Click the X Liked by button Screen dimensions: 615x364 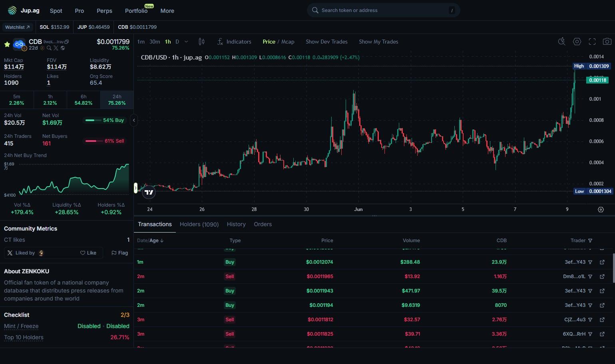click(x=25, y=253)
